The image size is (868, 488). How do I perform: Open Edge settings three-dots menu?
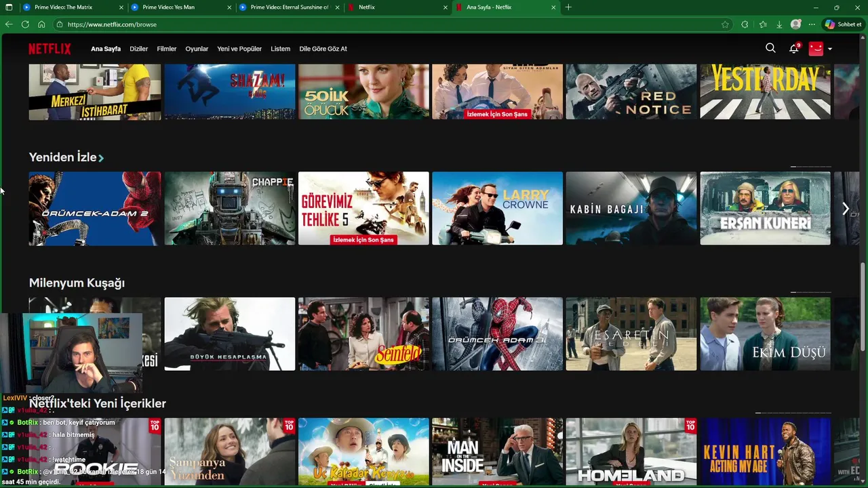[812, 24]
